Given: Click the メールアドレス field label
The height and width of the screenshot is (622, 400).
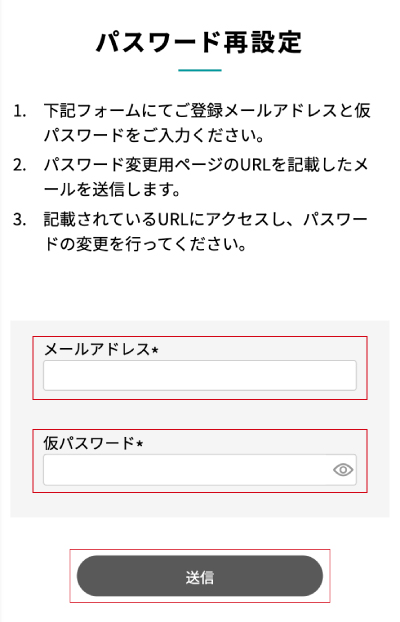Looking at the screenshot, I should pyautogui.click(x=97, y=349).
